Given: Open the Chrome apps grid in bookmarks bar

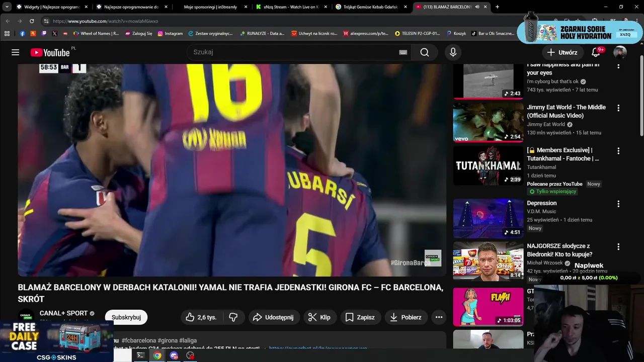Looking at the screenshot, I should coord(7,33).
